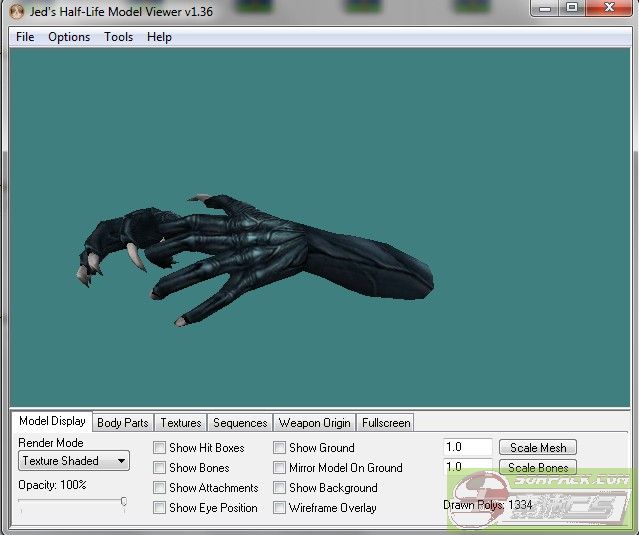Open the Help menu
639x535 pixels.
(159, 37)
